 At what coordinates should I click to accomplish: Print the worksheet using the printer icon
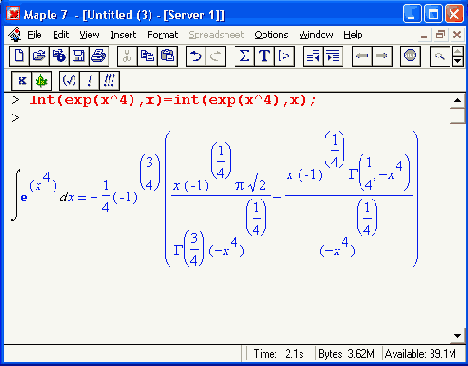(99, 56)
